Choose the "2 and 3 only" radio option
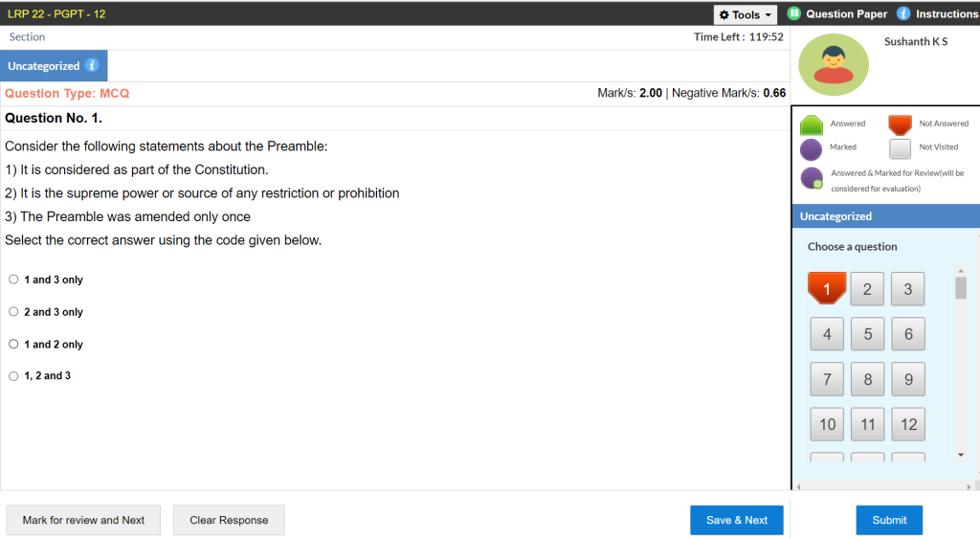This screenshot has height=539, width=980. click(x=13, y=312)
